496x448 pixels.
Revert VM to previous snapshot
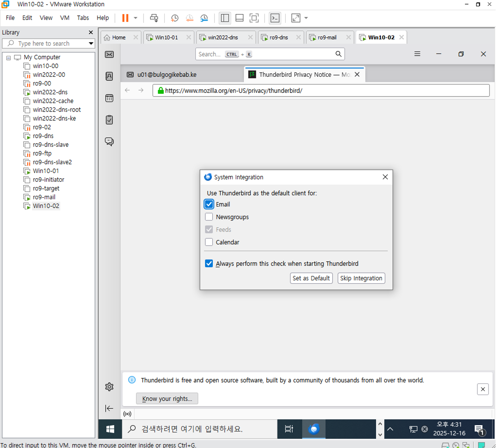click(190, 18)
